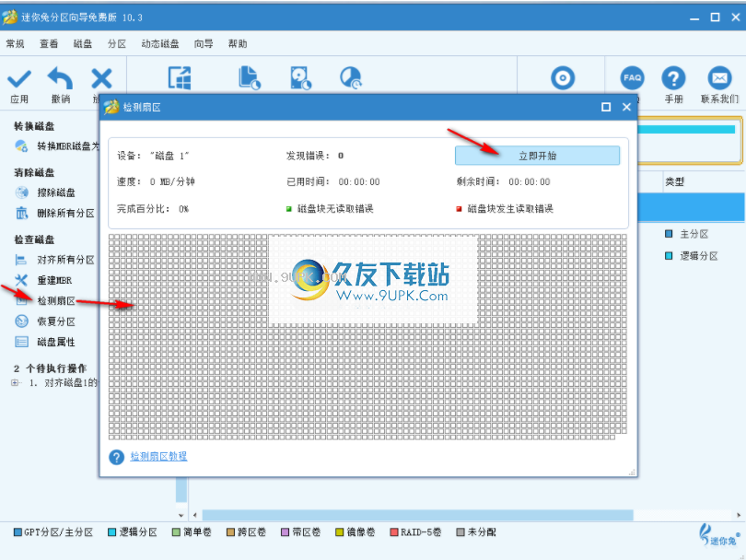
Task: Click the Discard X icon in the toolbar
Action: pos(101,78)
